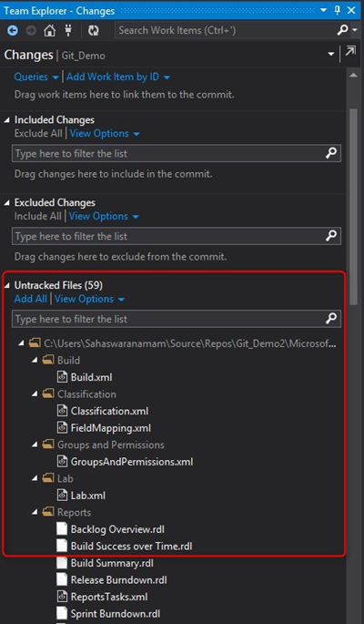This screenshot has height=624, width=364.
Task: Collapse the Classification folder
Action: [x=35, y=394]
